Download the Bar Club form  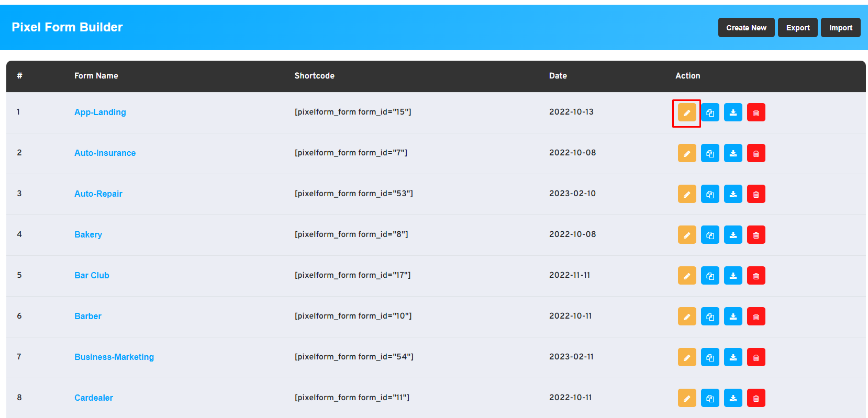tap(733, 276)
